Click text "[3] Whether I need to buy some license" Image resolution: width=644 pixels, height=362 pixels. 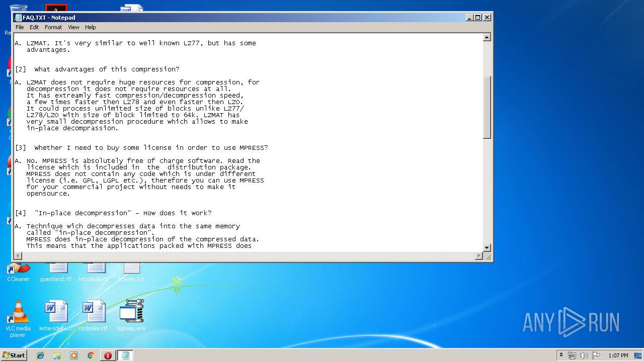(x=141, y=148)
